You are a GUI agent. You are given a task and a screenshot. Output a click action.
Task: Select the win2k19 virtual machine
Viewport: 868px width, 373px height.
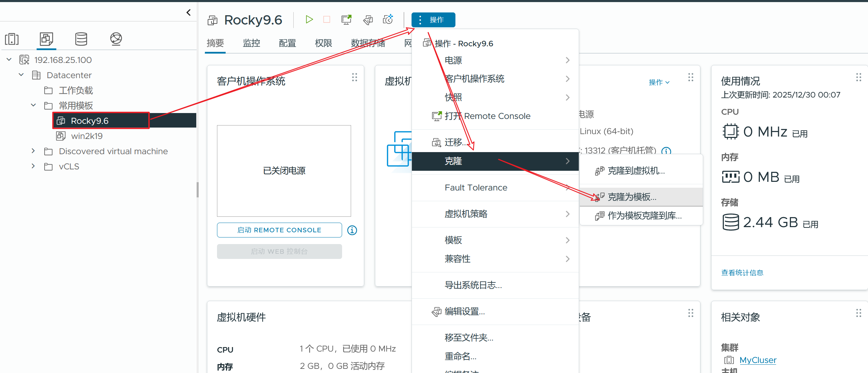87,136
